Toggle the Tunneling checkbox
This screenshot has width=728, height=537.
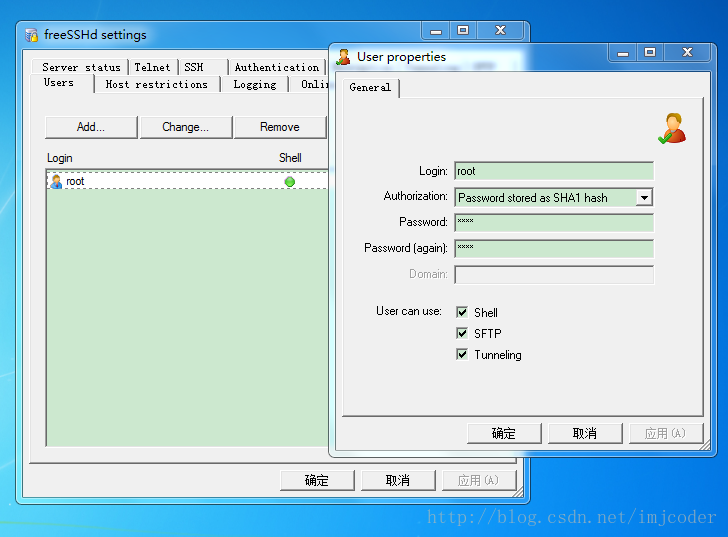[x=462, y=355]
